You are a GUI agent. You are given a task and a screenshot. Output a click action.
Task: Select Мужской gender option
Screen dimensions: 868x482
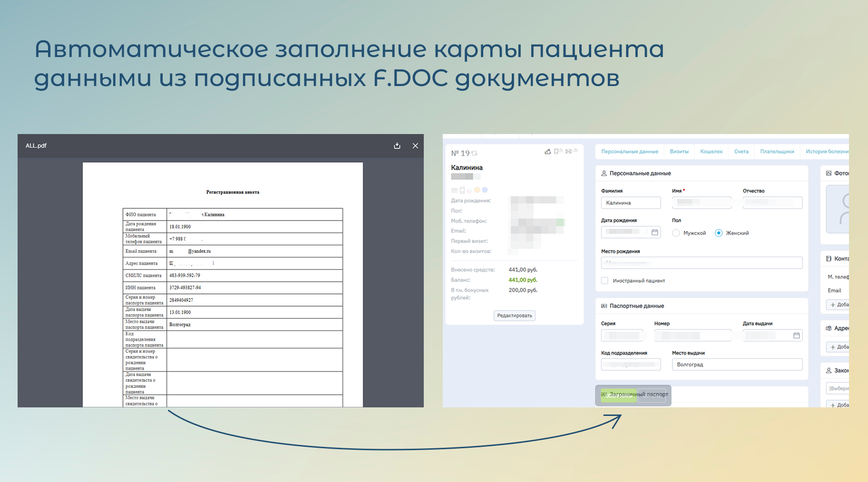point(676,233)
